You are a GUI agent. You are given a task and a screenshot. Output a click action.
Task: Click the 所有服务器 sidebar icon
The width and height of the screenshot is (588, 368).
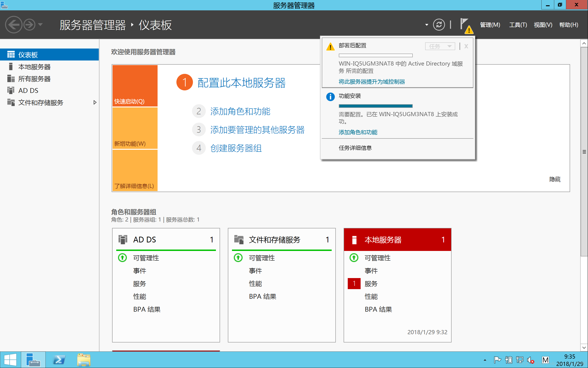pos(11,78)
